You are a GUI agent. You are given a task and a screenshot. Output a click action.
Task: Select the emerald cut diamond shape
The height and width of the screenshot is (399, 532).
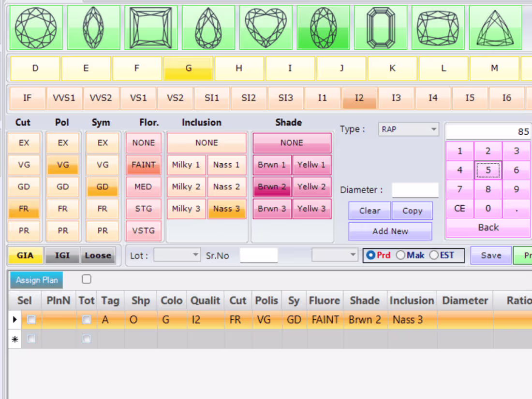pyautogui.click(x=381, y=28)
